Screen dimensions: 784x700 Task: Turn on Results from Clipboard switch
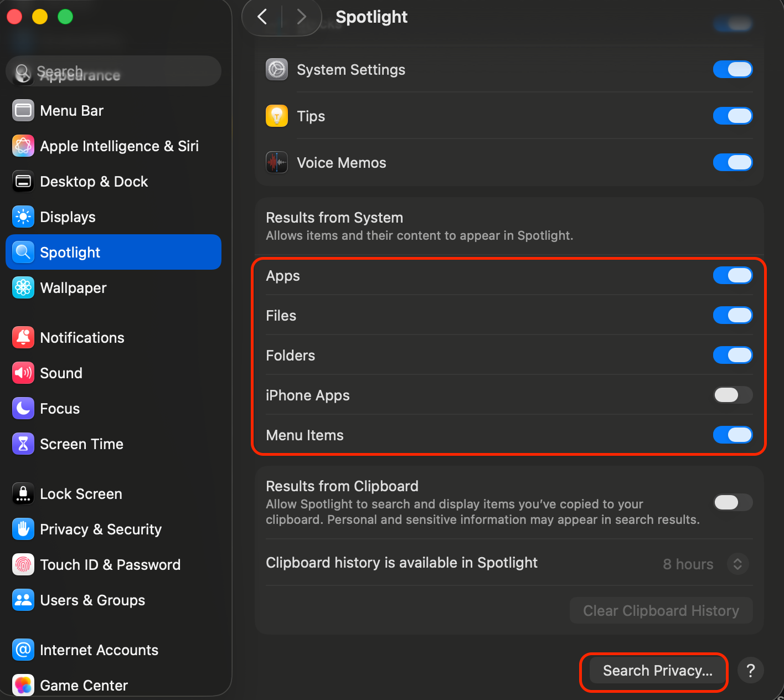tap(733, 502)
